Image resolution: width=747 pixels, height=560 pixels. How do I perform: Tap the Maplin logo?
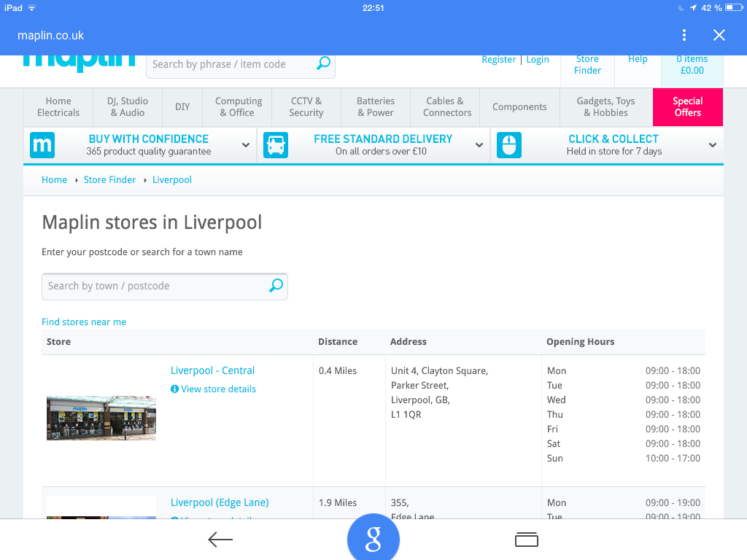79,63
